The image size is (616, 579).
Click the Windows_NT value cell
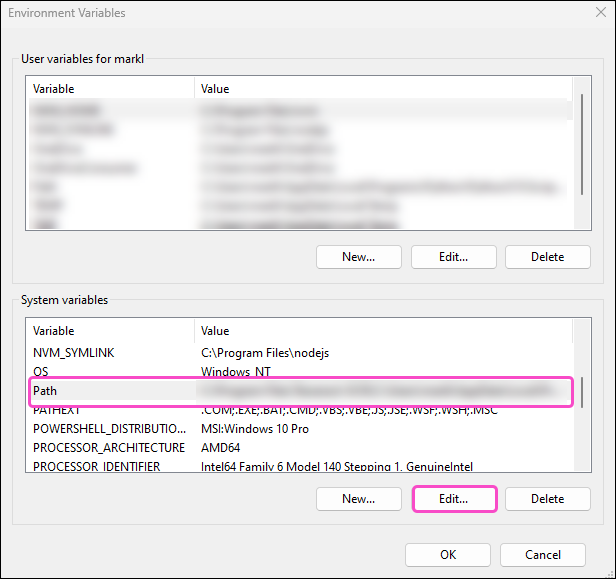click(236, 372)
